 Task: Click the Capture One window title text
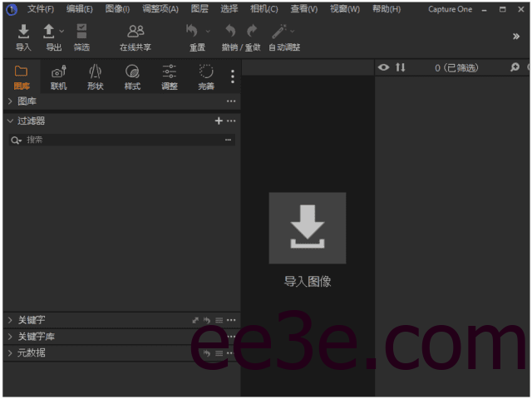(450, 9)
